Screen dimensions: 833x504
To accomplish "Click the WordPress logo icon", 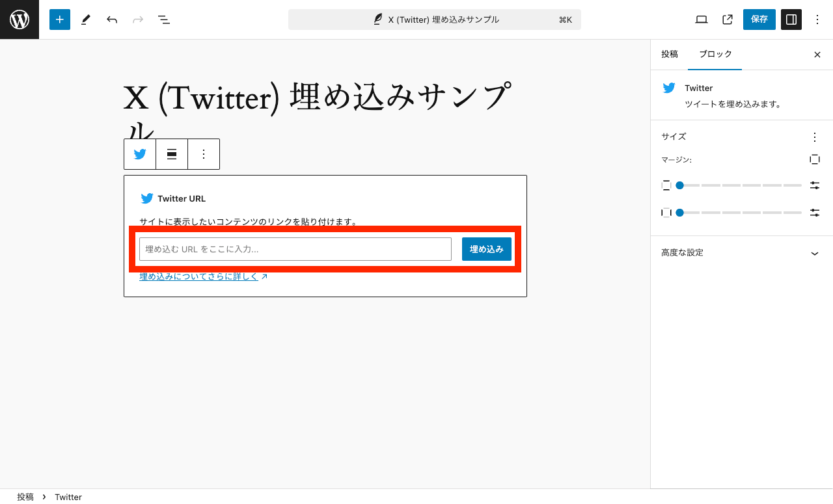I will [x=20, y=20].
